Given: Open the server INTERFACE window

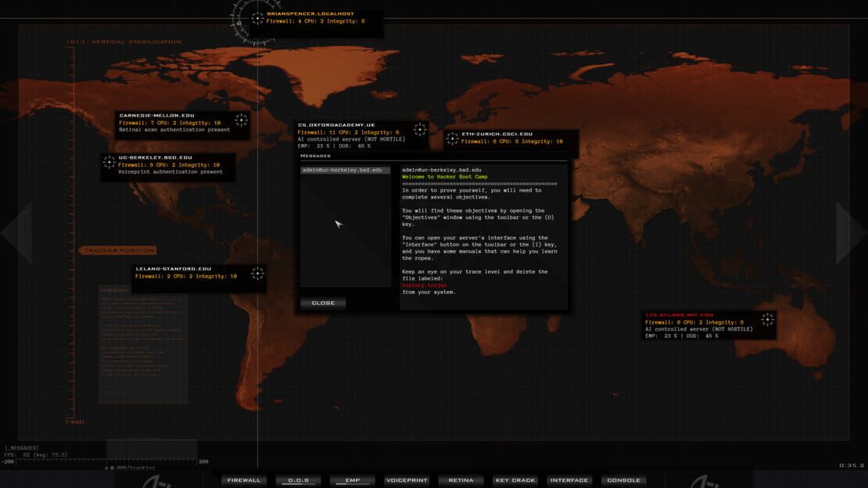Looking at the screenshot, I should [569, 480].
